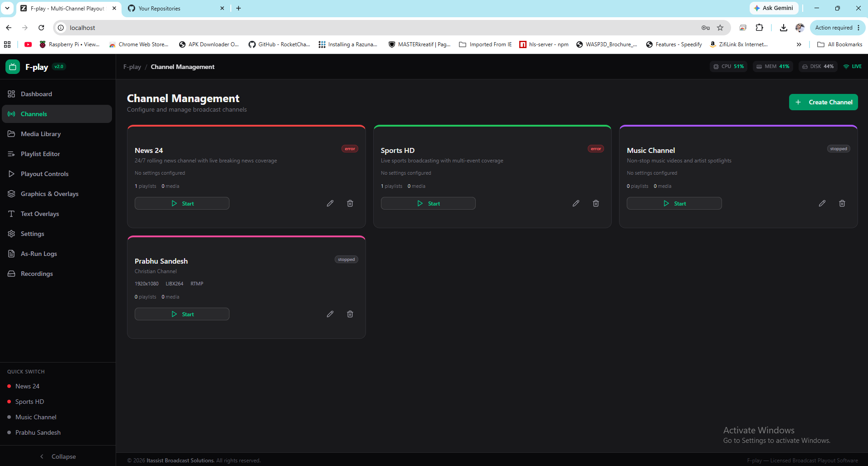
Task: Go back in browser history
Action: pyautogui.click(x=9, y=28)
